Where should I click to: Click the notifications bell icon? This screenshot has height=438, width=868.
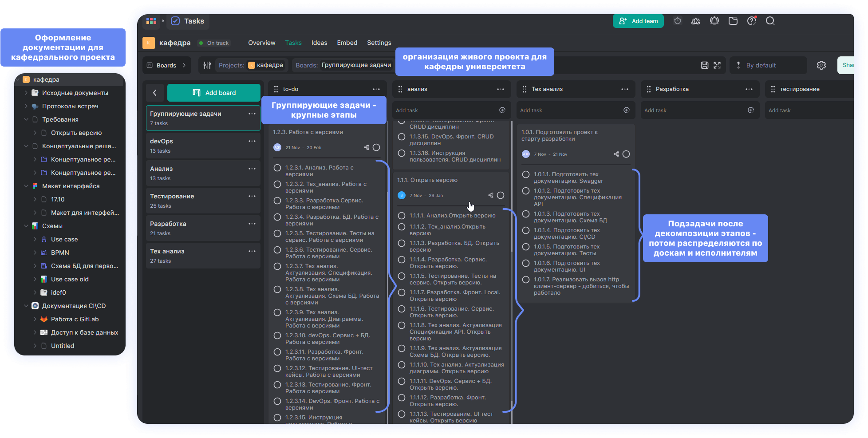click(714, 21)
